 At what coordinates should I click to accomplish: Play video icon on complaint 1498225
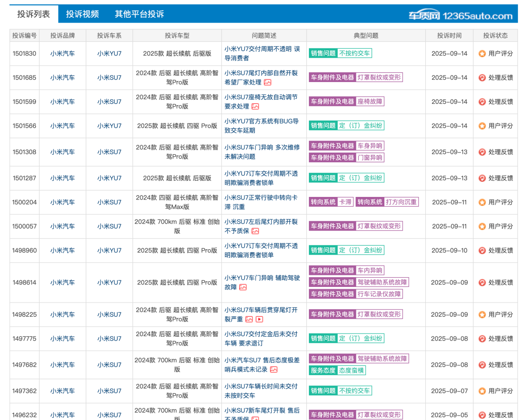point(260,319)
